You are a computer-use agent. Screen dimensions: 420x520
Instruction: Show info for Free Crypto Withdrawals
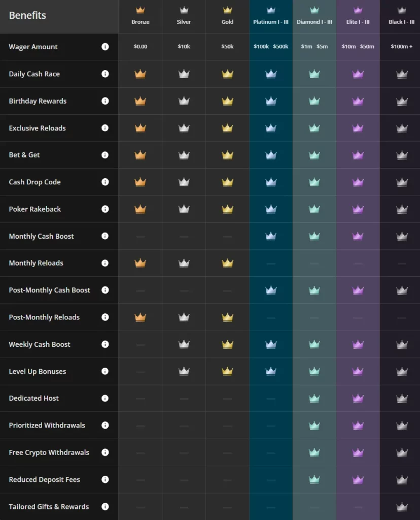coord(105,452)
